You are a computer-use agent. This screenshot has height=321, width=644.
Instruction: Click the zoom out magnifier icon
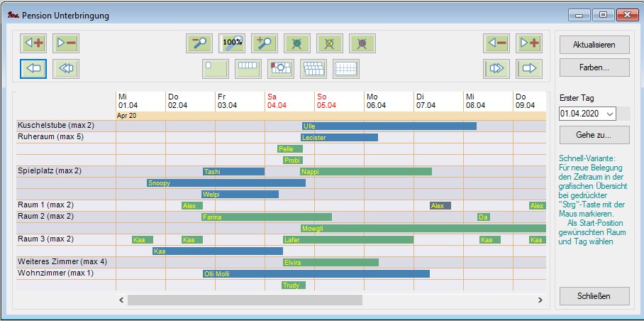pyautogui.click(x=199, y=43)
